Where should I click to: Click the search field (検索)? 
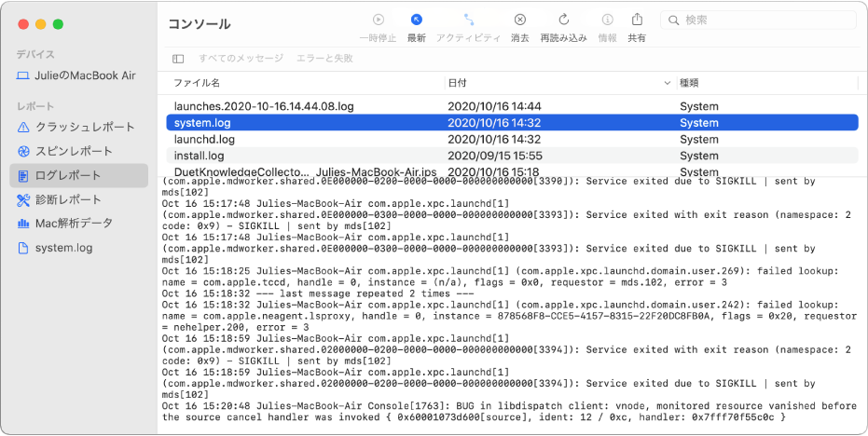coord(758,20)
